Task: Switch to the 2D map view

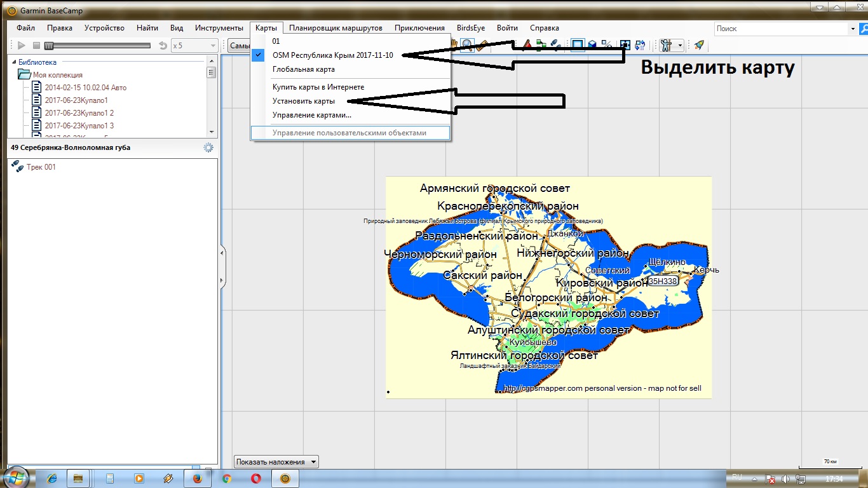Action: [578, 44]
